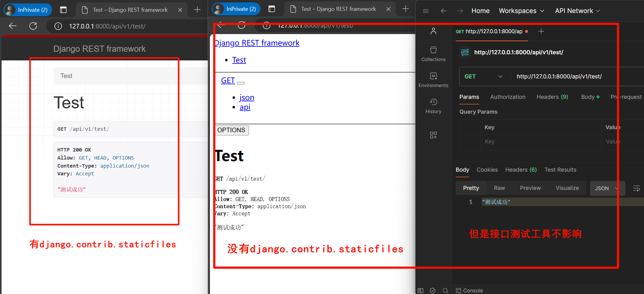Open Django REST framework brand in left window
This screenshot has height=294, width=644.
[99, 49]
